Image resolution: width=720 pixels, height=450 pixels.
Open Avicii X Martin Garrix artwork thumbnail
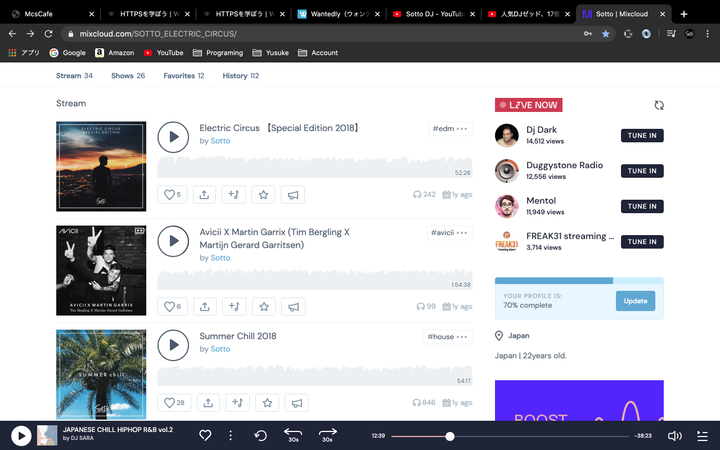click(x=101, y=270)
